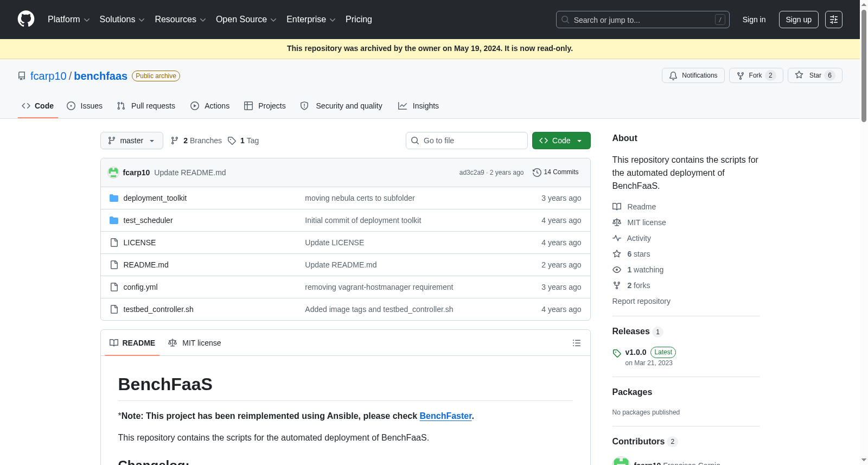Click the 'Search or jump to...' field
Screen dimensions: 868x465
(643, 20)
